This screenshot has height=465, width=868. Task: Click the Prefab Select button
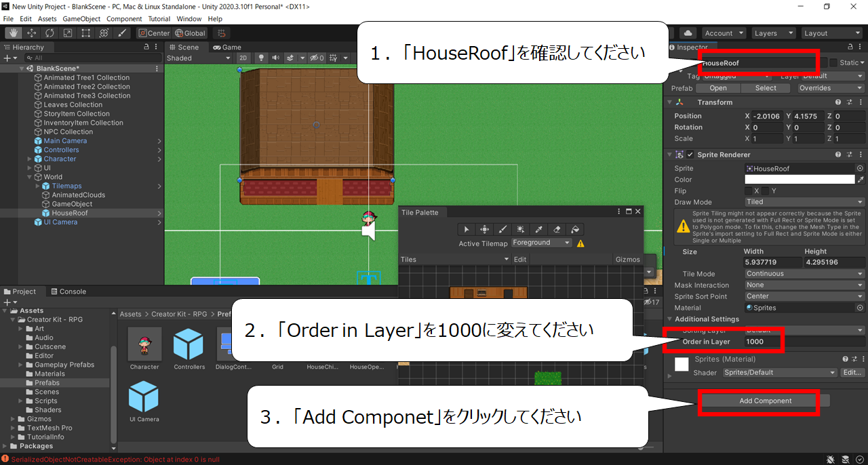(766, 88)
